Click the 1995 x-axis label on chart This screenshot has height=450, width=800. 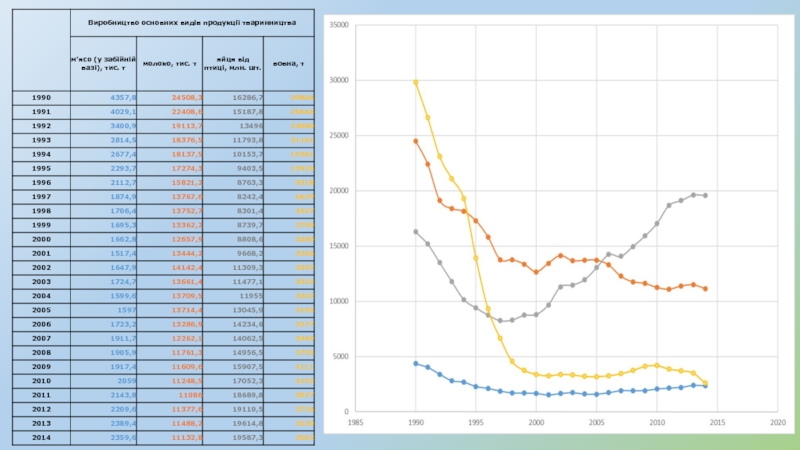[476, 422]
